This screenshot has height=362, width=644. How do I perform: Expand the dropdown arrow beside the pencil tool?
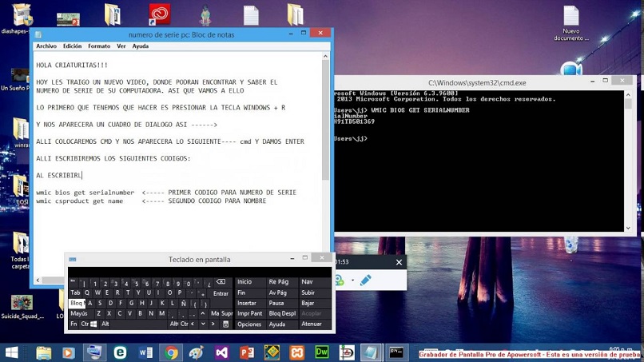pyautogui.click(x=353, y=280)
